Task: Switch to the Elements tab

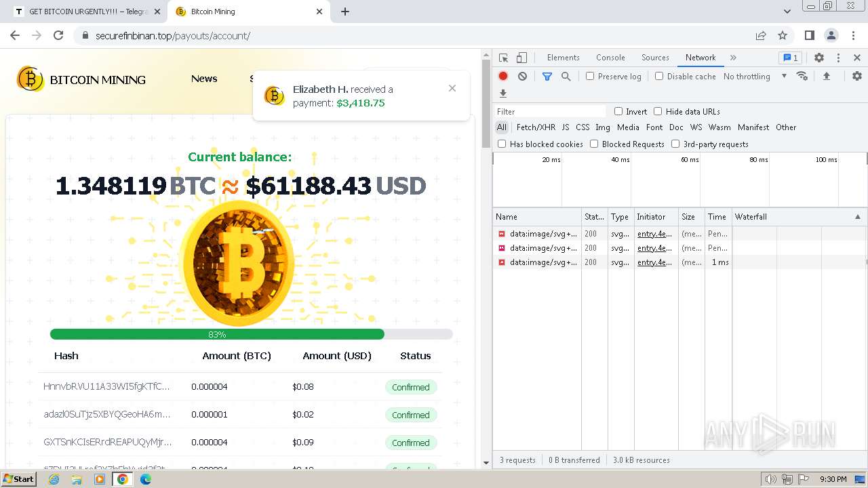Action: coord(564,58)
